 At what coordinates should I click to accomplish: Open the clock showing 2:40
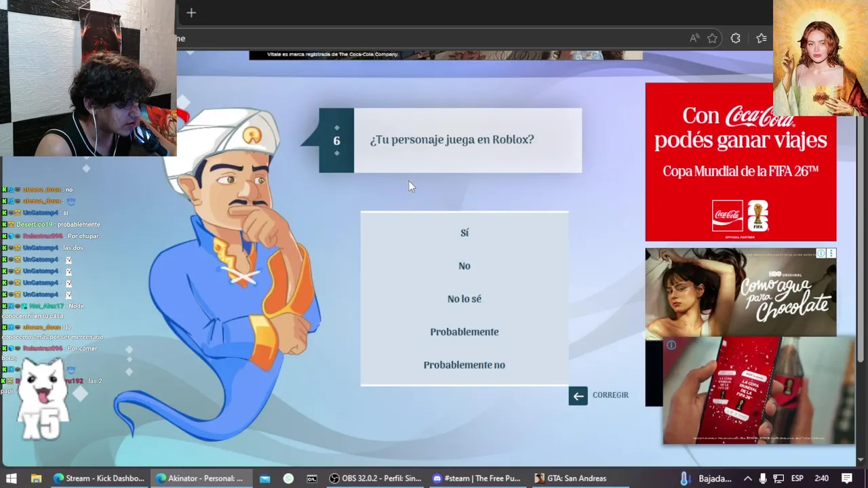click(821, 478)
